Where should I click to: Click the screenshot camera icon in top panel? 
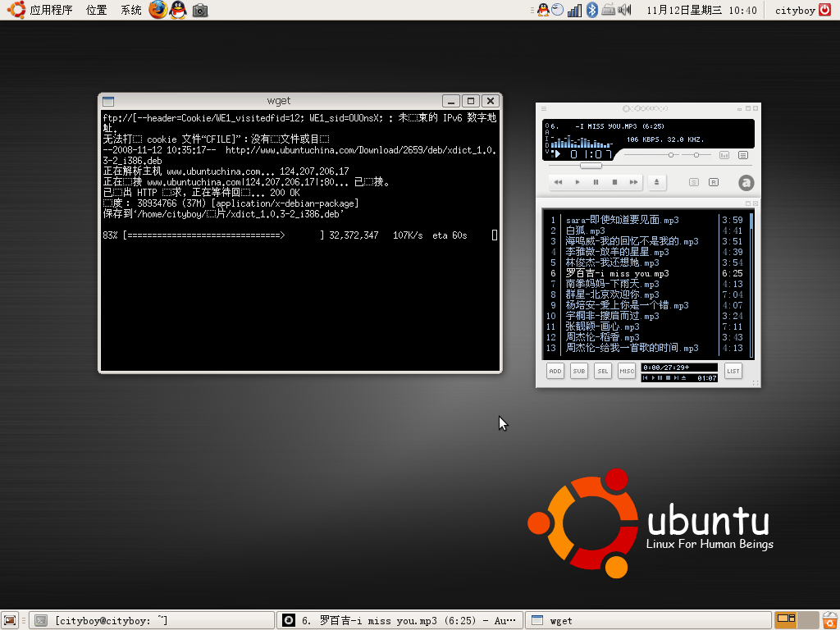(200, 10)
